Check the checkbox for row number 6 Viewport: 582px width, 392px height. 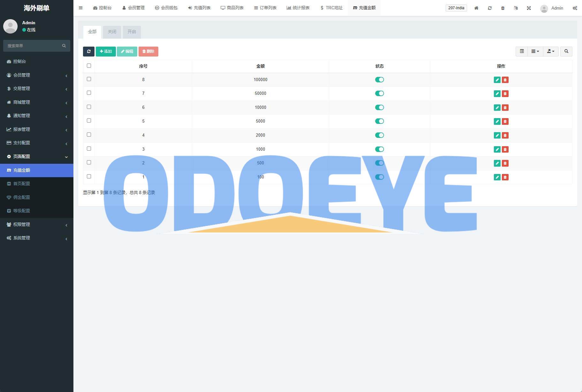click(89, 107)
